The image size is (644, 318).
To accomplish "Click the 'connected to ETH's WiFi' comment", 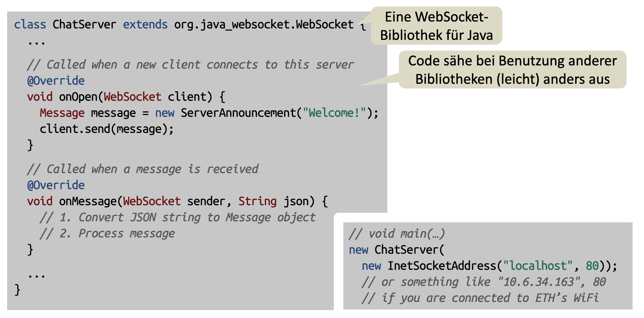I will tap(480, 298).
